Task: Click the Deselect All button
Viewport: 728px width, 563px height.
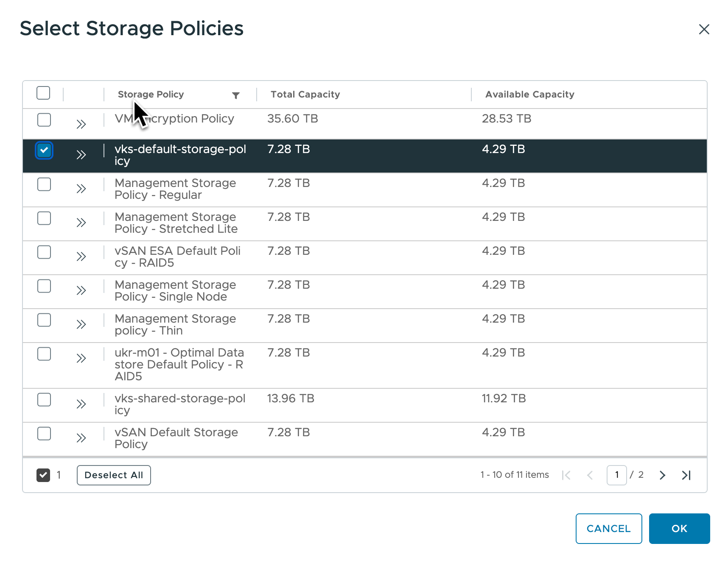Action: pyautogui.click(x=114, y=475)
